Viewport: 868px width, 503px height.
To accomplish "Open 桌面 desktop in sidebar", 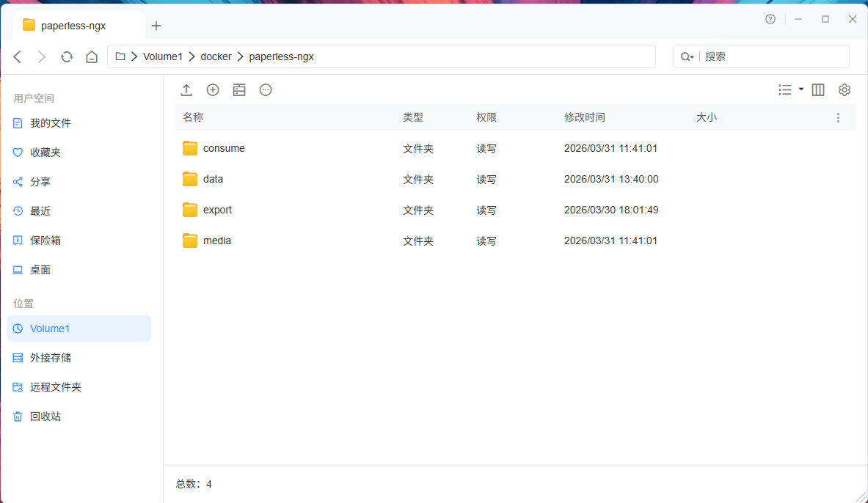I will (x=79, y=270).
